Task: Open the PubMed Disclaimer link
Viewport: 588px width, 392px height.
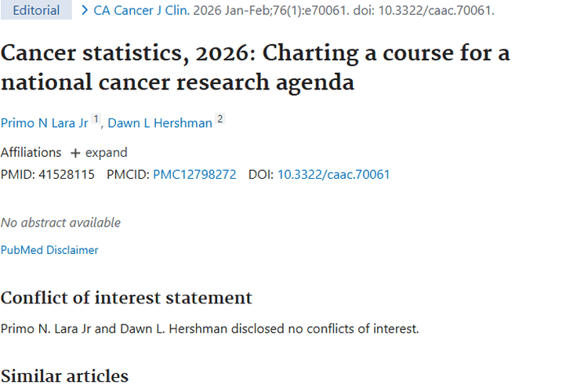Action: pyautogui.click(x=49, y=250)
